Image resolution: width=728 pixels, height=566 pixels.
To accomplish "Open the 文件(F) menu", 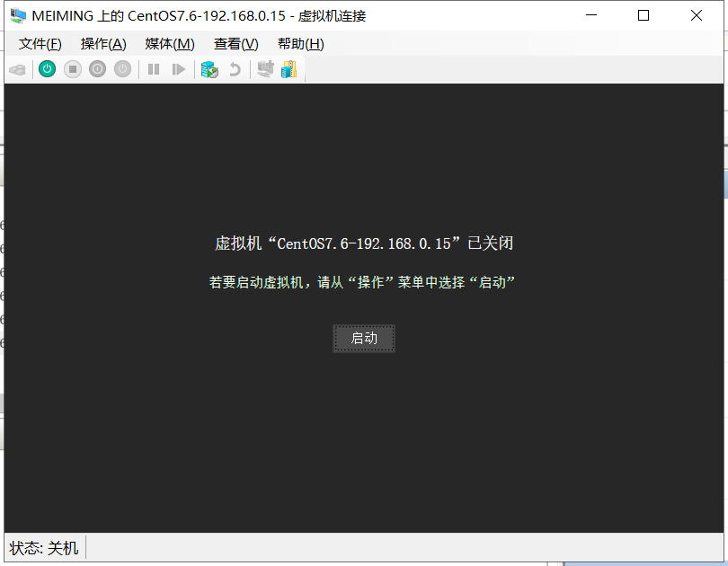I will 40,44.
